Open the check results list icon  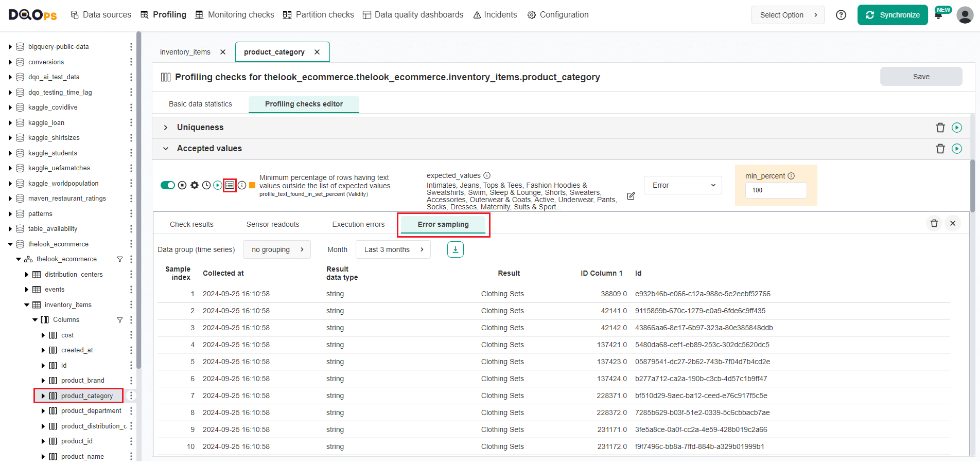point(230,185)
